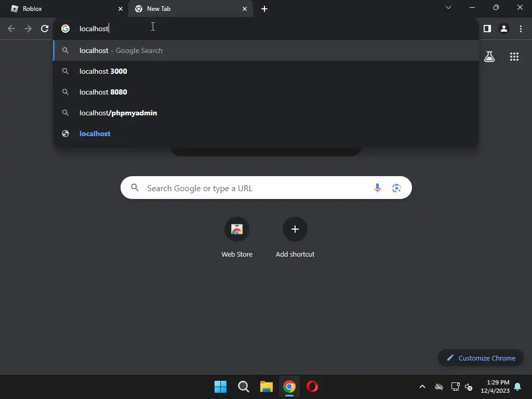
Task: Open the Web Store shortcut
Action: tap(237, 237)
